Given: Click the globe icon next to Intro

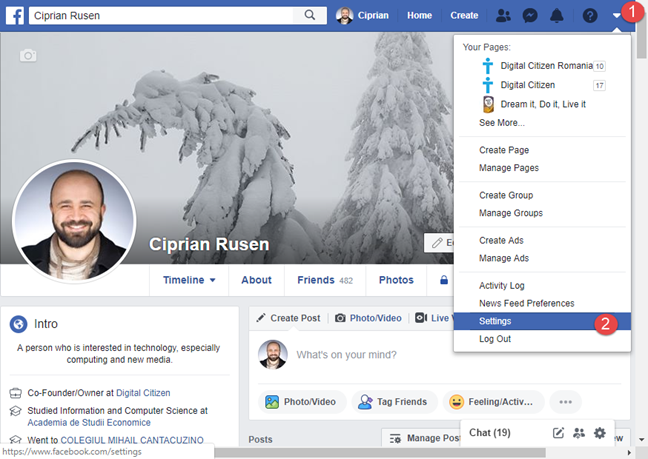Looking at the screenshot, I should click(18, 324).
